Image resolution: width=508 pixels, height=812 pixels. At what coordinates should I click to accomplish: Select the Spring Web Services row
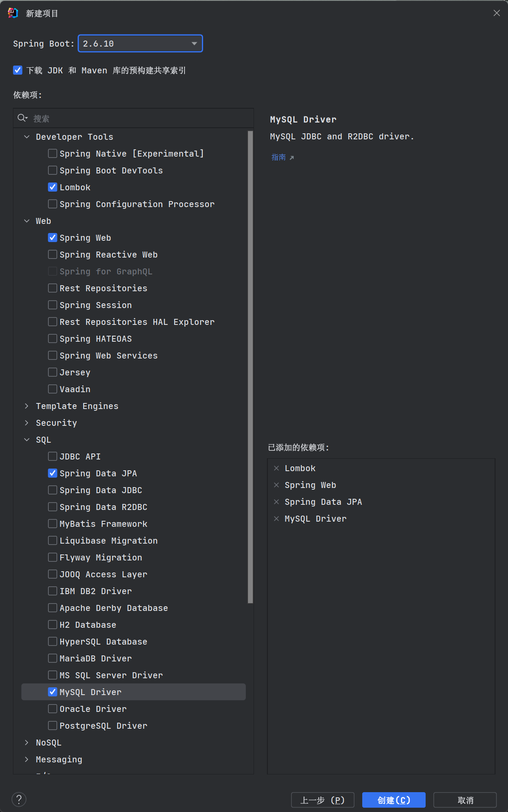click(133, 356)
